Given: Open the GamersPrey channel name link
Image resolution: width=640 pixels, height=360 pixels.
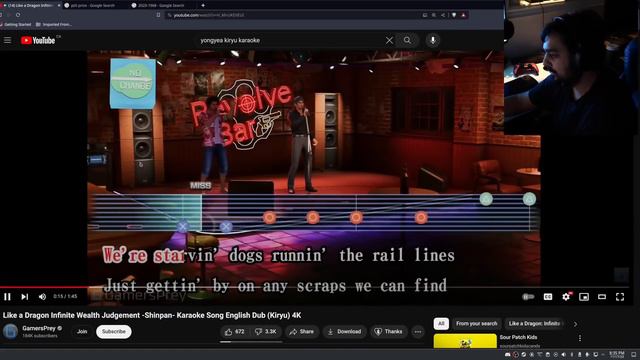Looking at the screenshot, I should 39,328.
